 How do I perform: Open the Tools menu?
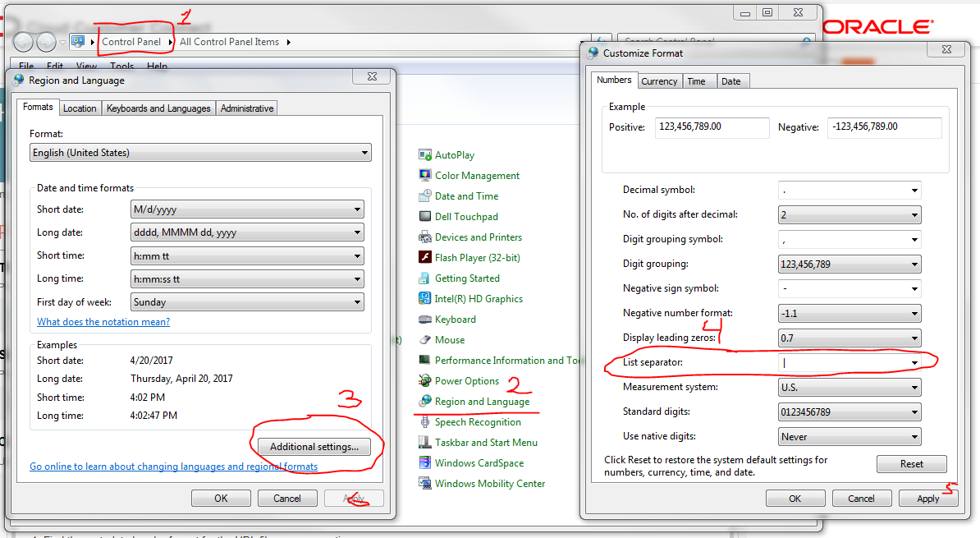click(x=121, y=66)
